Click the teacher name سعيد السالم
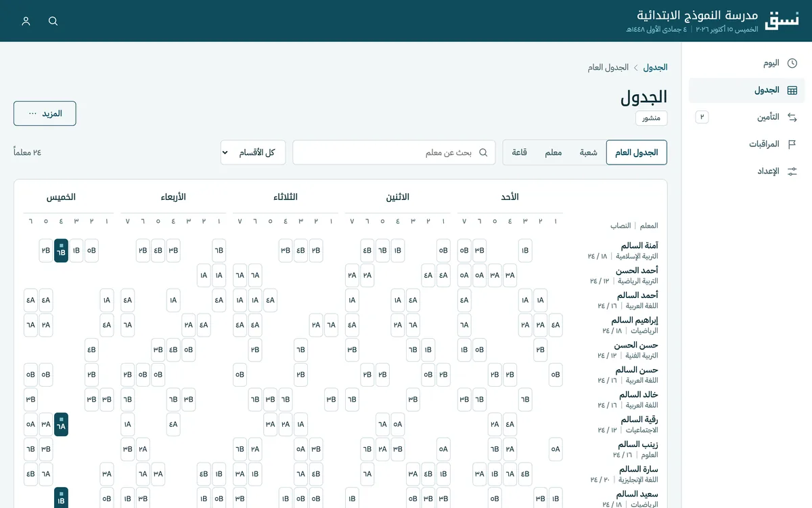The width and height of the screenshot is (812, 508). [637, 494]
